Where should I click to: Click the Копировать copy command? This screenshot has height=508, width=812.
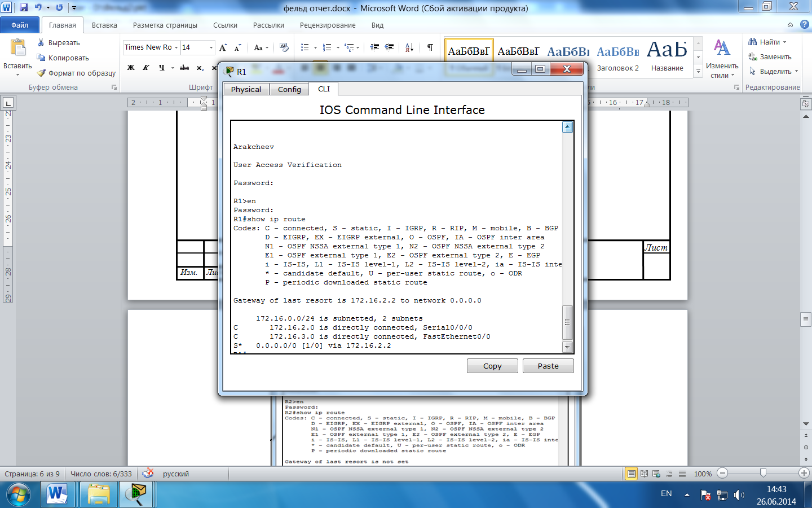[63, 58]
